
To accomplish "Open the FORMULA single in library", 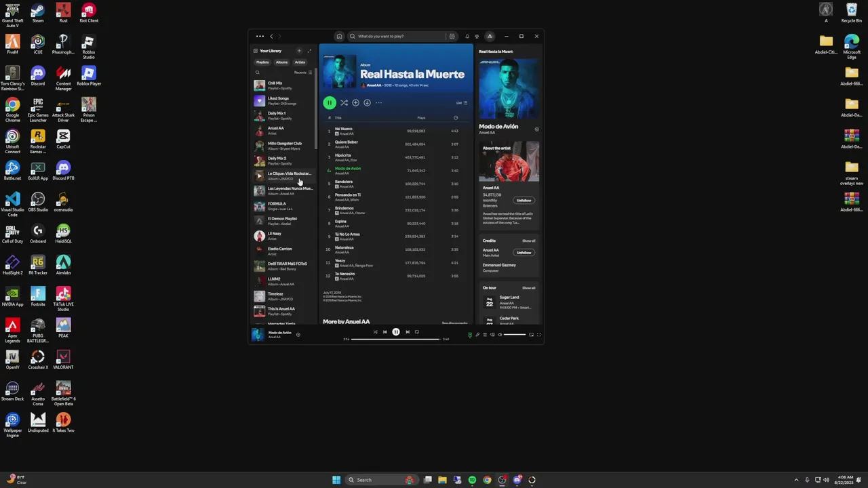I will 283,206.
